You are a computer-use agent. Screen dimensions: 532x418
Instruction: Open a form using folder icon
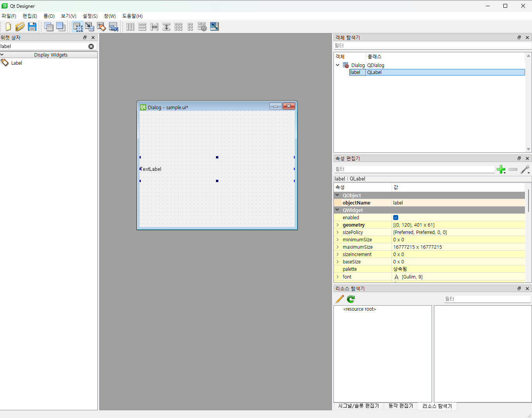[20, 27]
